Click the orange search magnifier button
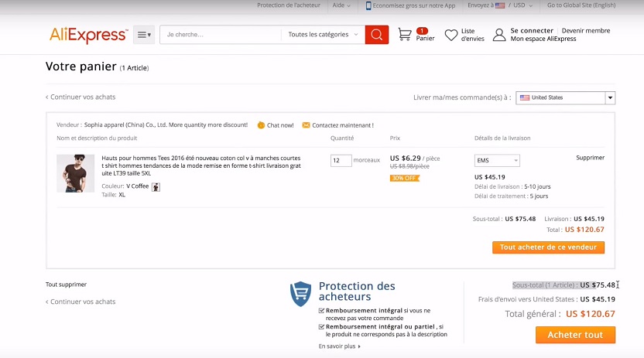This screenshot has height=358, width=644. 376,35
